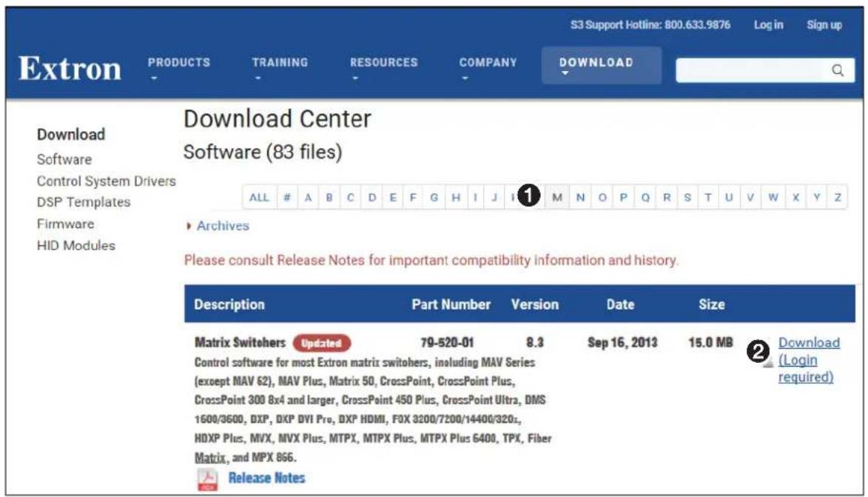Click the Sign up link
Screen dimensions: 868x497
point(824,25)
